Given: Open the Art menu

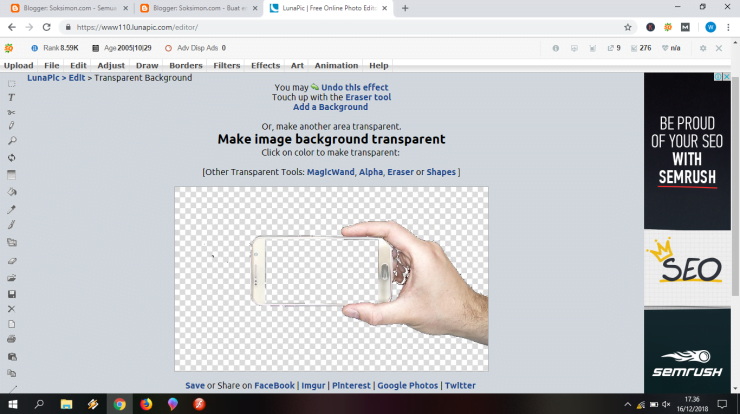Looking at the screenshot, I should click(x=297, y=66).
